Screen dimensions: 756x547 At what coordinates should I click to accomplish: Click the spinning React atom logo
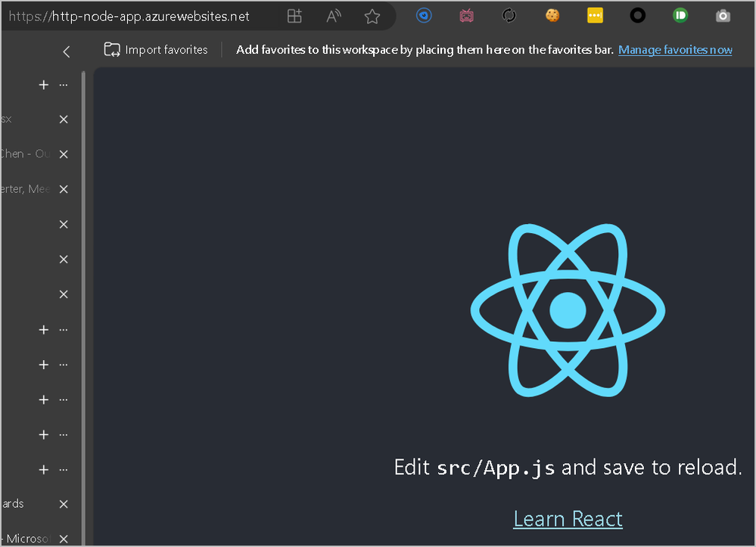tap(568, 310)
